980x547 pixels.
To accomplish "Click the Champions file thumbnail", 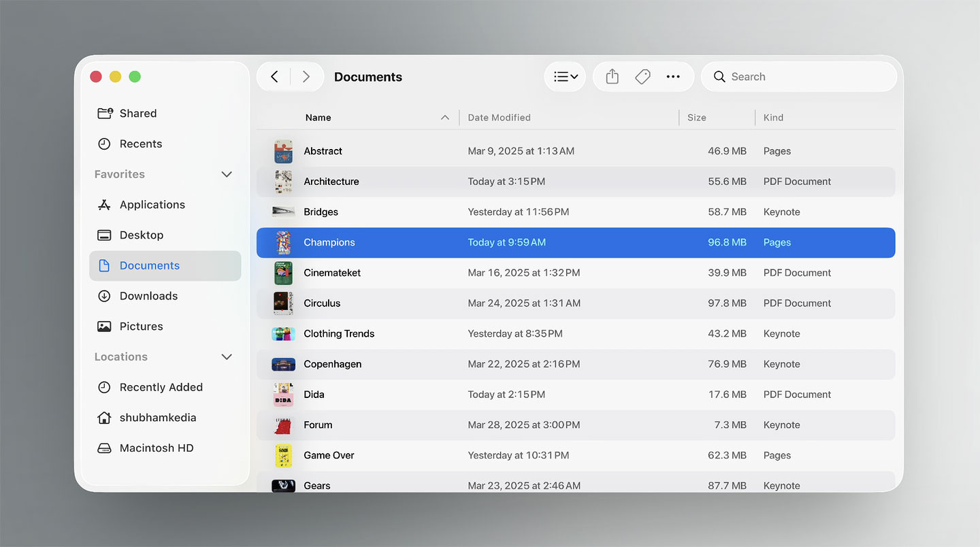I will tap(283, 242).
